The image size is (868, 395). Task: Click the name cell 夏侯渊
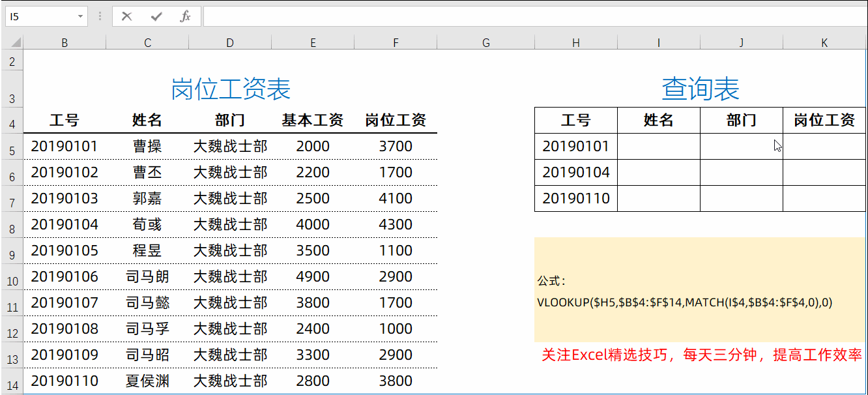[x=147, y=381]
